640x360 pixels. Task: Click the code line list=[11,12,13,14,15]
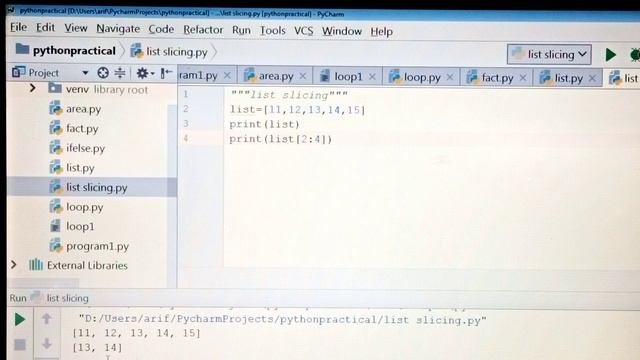point(298,110)
